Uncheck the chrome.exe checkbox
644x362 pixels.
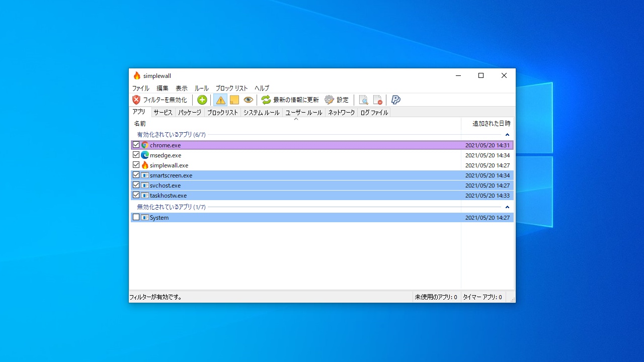click(136, 145)
